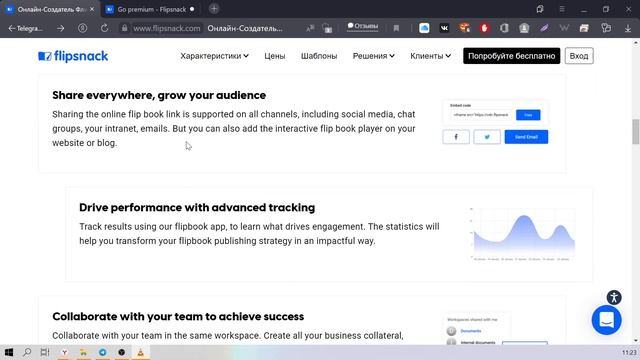Open VLC player from taskbar
640x360 pixels.
[140, 352]
